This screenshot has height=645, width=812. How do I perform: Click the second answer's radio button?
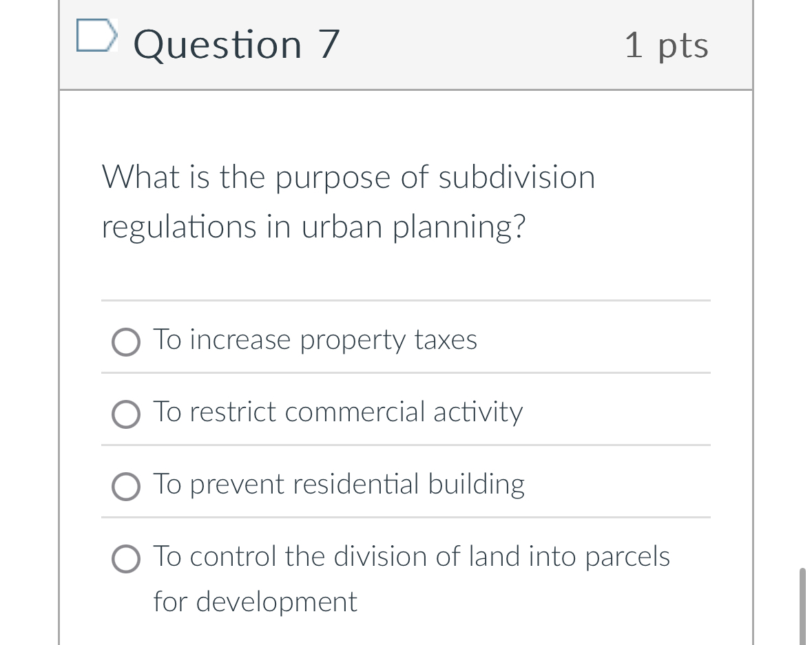[126, 414]
